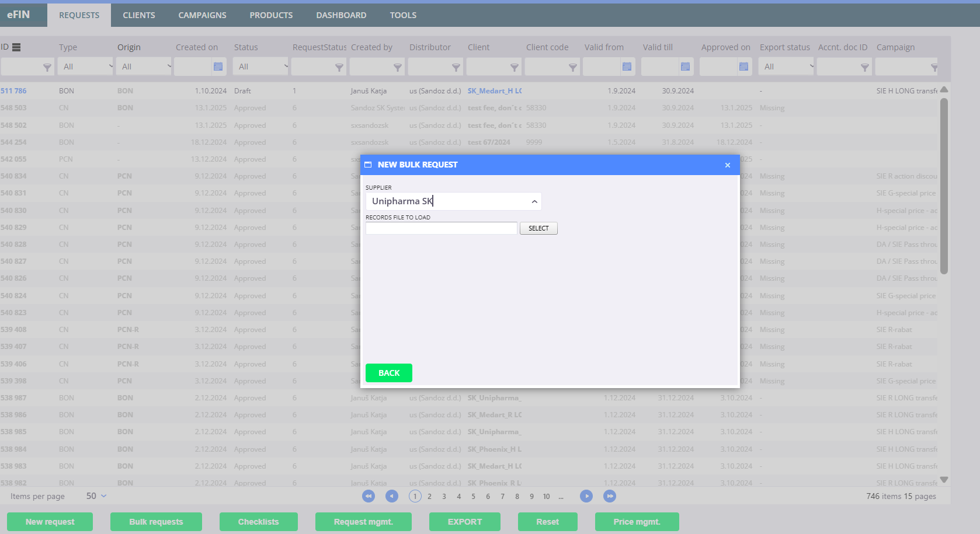Click the ID filter input field

click(22, 67)
